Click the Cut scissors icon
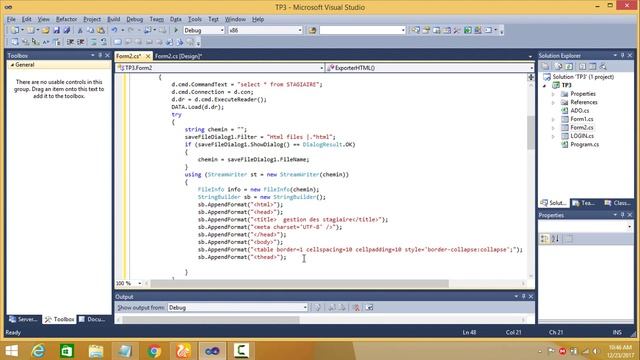Viewport: 640px width, 360px height. 80,30
